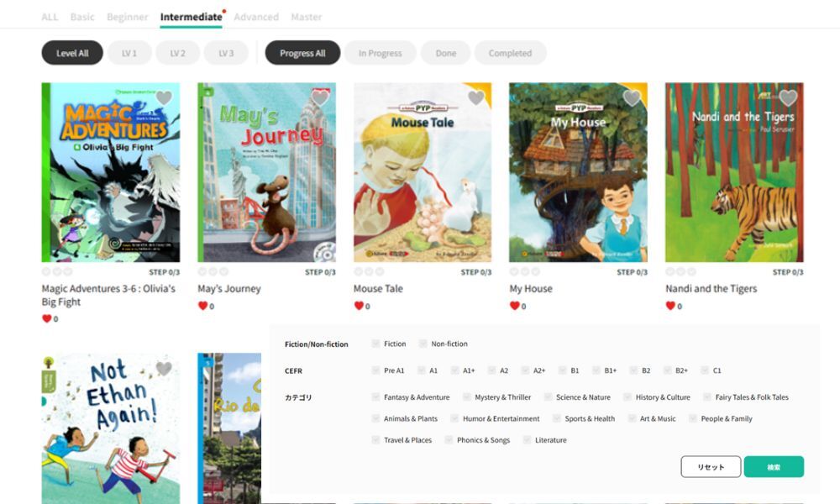The width and height of the screenshot is (840, 504).
Task: Toggle favorite heart on Mouse Tale cover
Action: click(x=476, y=98)
